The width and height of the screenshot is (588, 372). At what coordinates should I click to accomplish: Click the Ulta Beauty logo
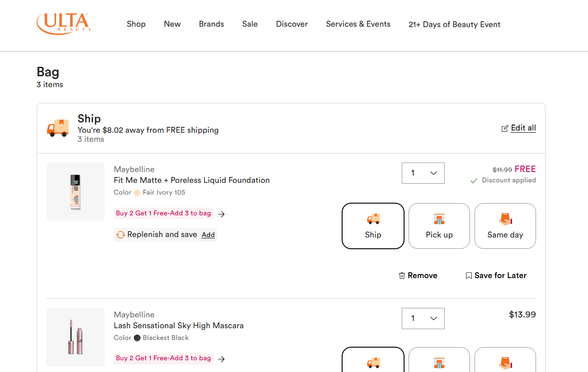[64, 24]
